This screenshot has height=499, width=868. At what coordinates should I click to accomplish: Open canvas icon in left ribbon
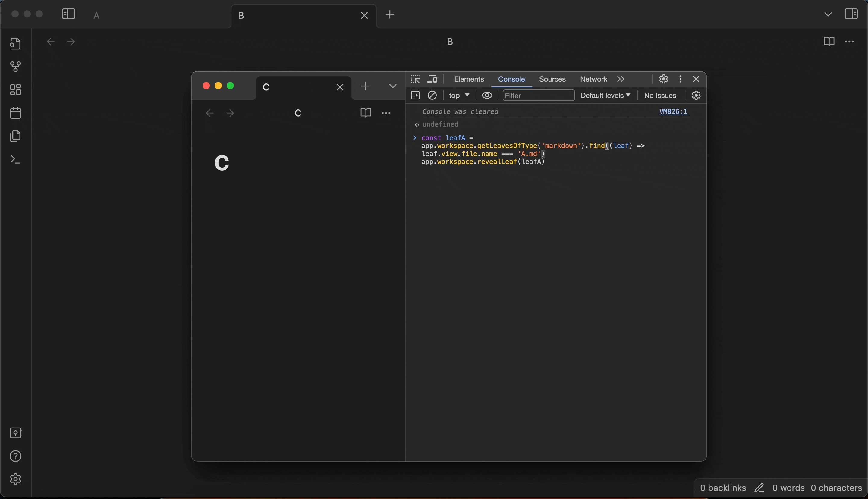15,90
